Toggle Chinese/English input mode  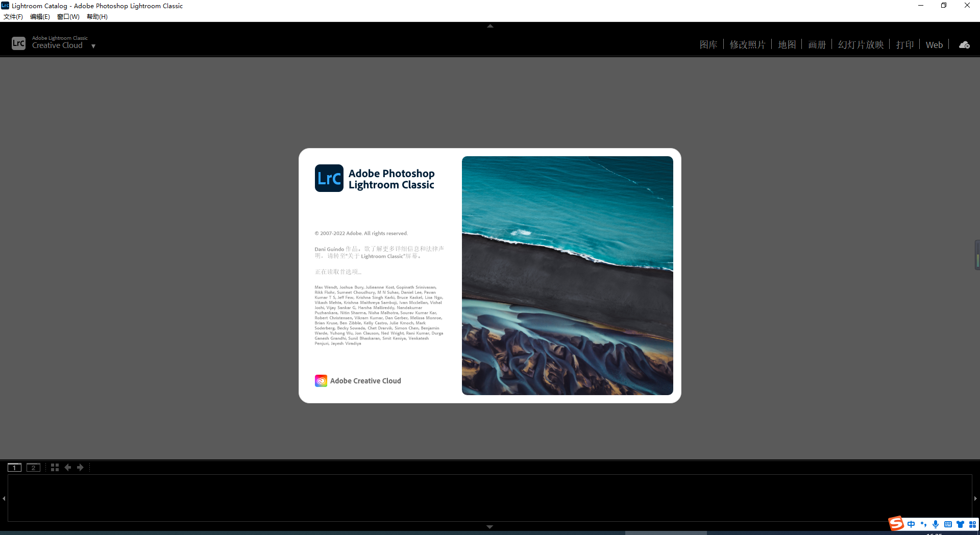(911, 524)
